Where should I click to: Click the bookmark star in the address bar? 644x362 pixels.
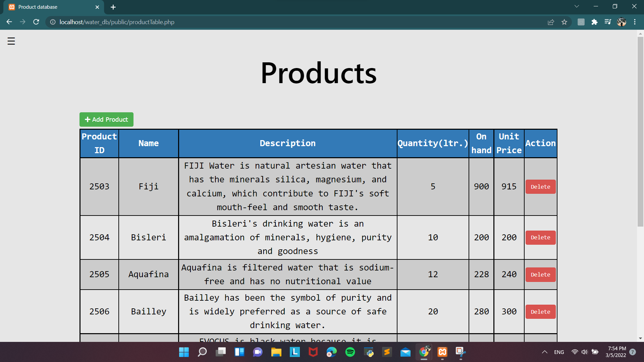[565, 22]
